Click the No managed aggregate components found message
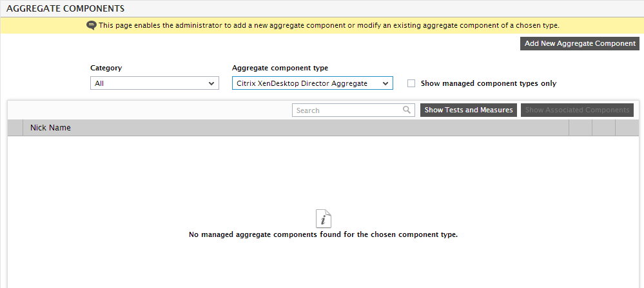 pyautogui.click(x=323, y=234)
